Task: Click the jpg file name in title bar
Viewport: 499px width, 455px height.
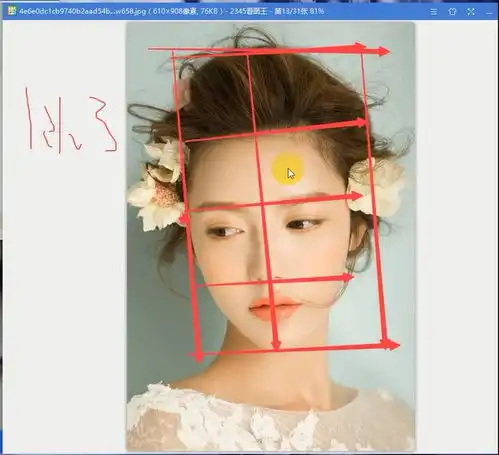Action: click(83, 11)
